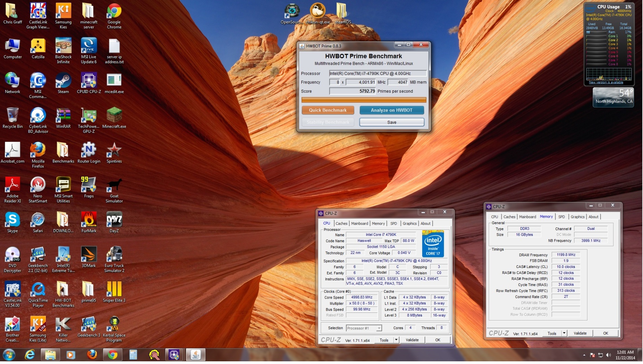This screenshot has height=364, width=643.
Task: Switch to Mainboard tab in left CPU-Z
Action: (x=360, y=224)
